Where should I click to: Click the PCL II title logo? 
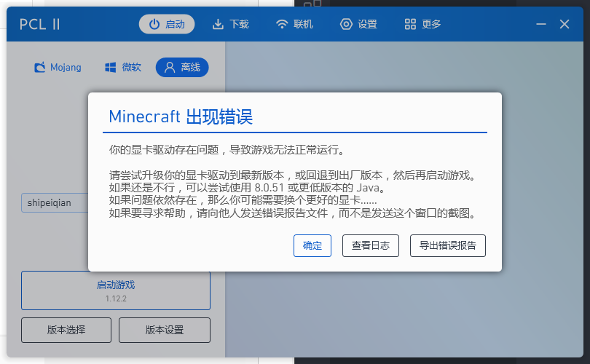40,25
